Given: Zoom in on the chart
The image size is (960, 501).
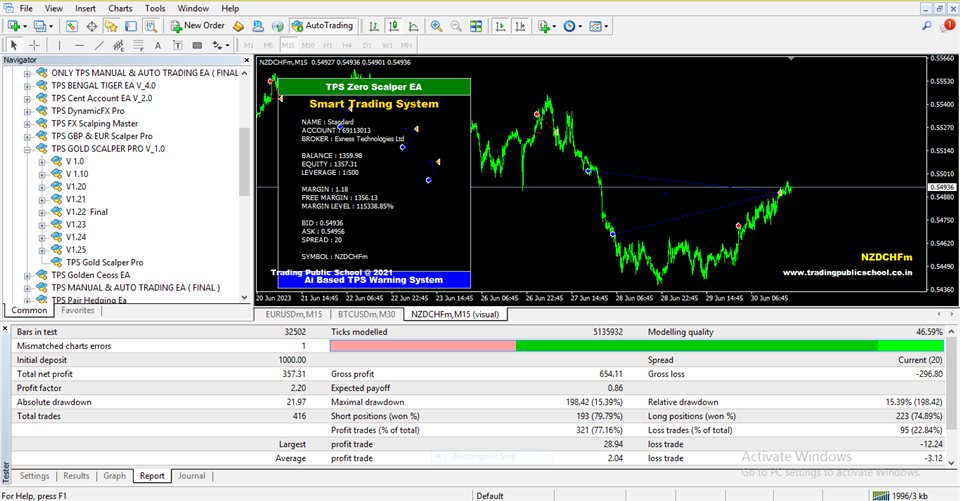Looking at the screenshot, I should 436,26.
